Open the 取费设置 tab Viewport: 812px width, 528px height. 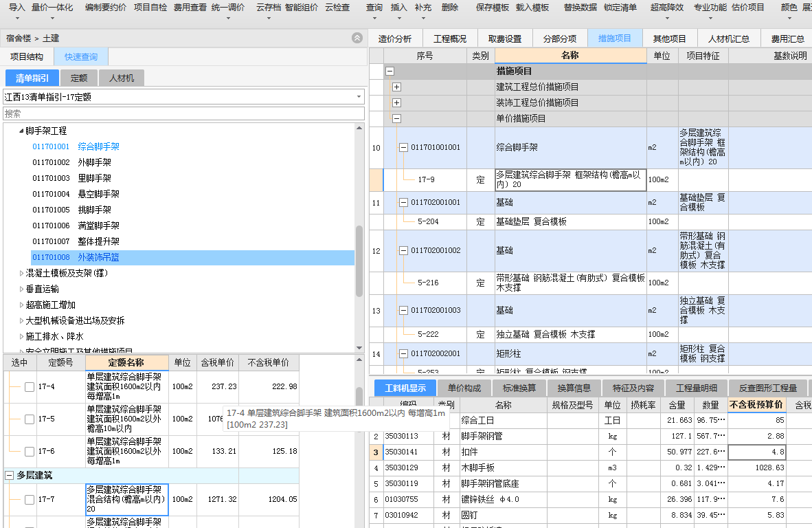coord(505,39)
